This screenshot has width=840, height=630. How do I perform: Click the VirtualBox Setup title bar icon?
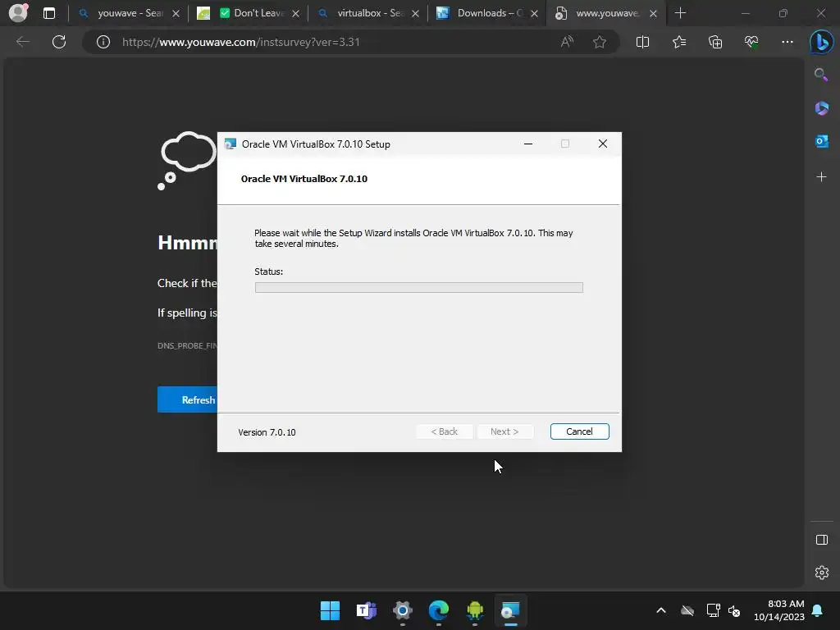(231, 144)
